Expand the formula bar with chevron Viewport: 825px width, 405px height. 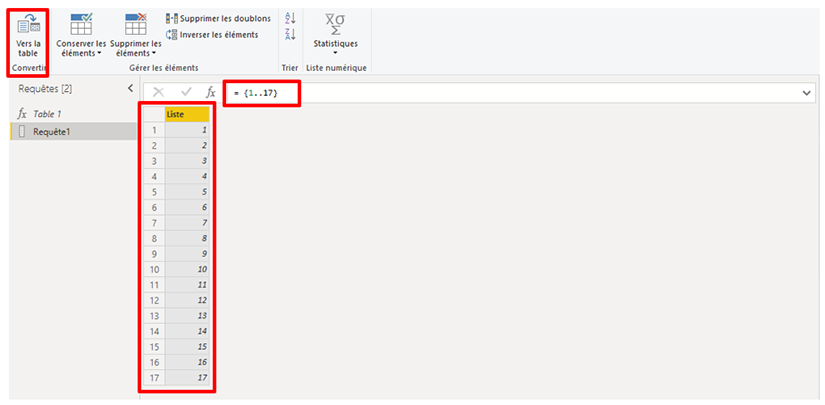click(807, 92)
